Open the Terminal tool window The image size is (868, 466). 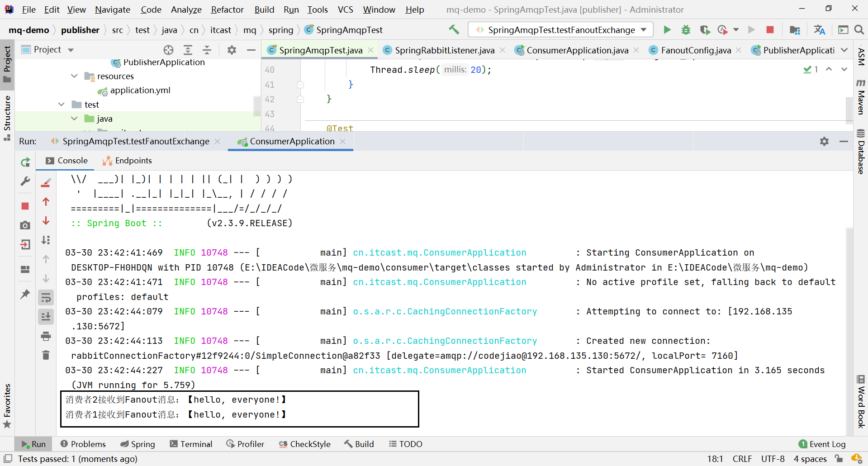[191, 444]
